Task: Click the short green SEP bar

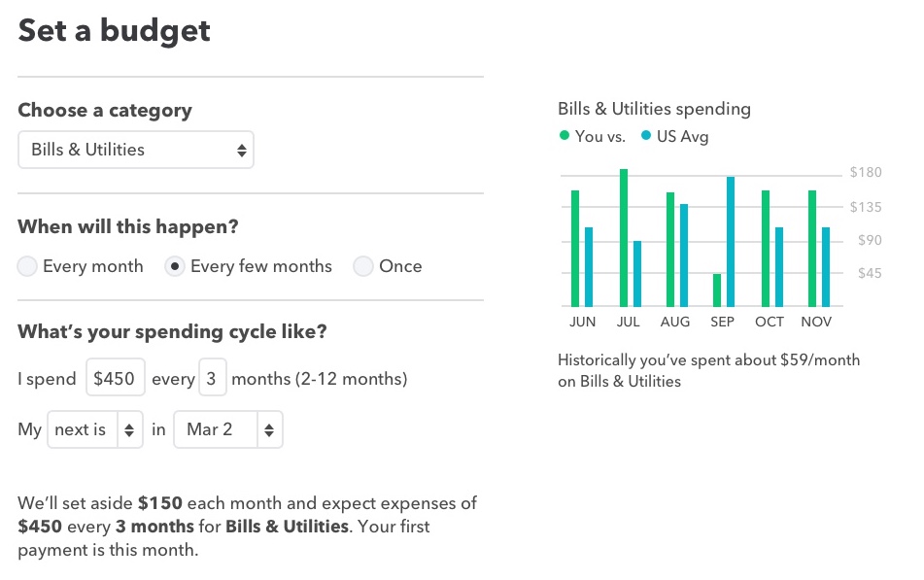Action: (x=717, y=290)
